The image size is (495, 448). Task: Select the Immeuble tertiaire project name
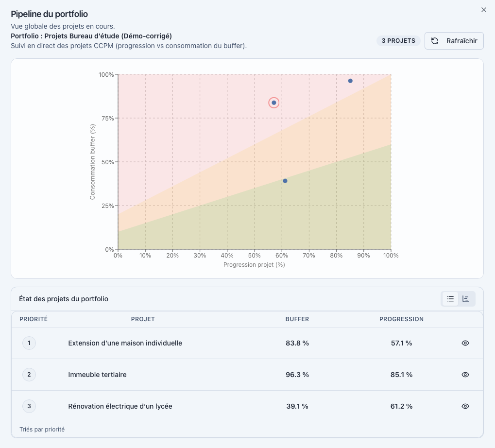click(x=97, y=375)
